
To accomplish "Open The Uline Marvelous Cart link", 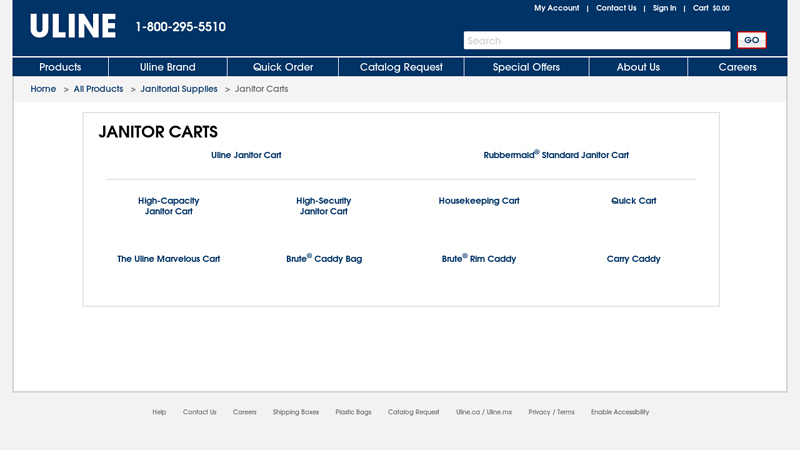I will pos(168,259).
